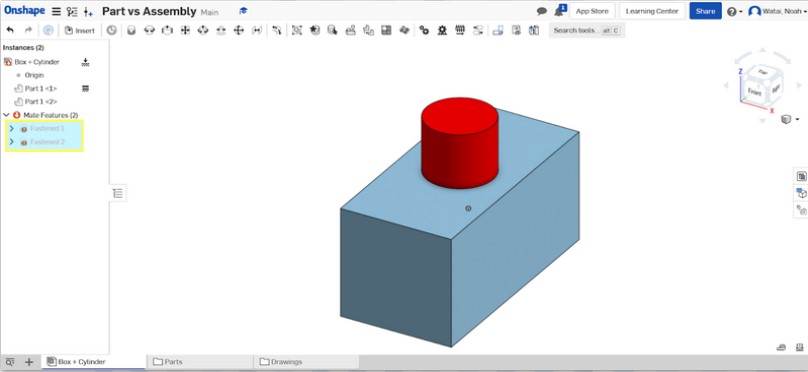Open the Insert parts dialog

tap(79, 30)
